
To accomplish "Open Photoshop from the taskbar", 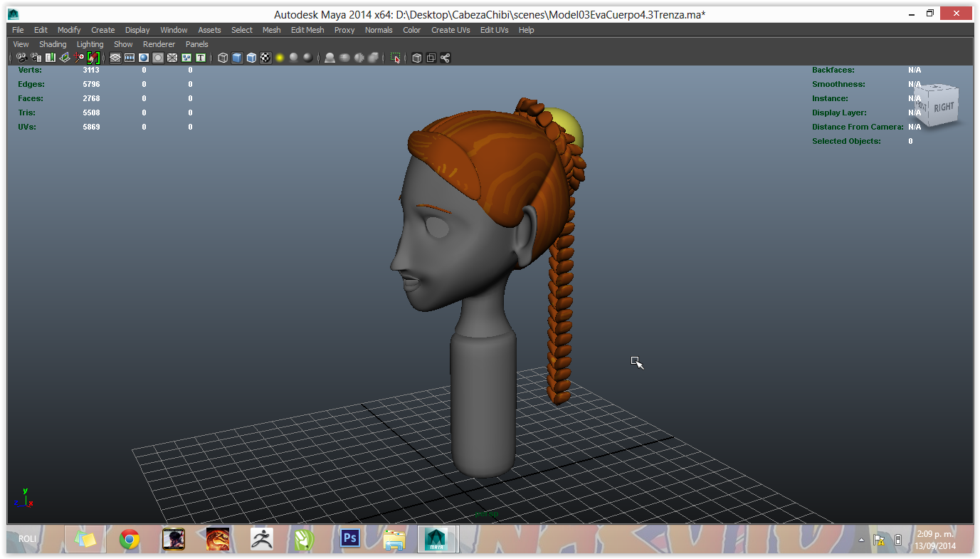I will pos(349,539).
